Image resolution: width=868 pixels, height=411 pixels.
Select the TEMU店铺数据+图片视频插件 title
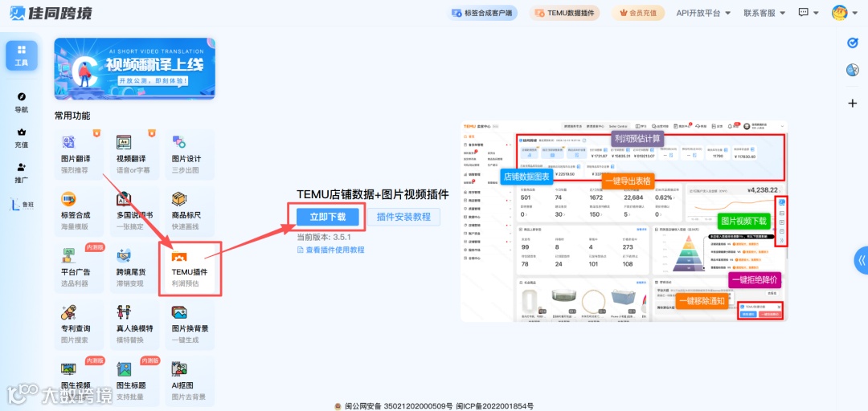coord(373,194)
